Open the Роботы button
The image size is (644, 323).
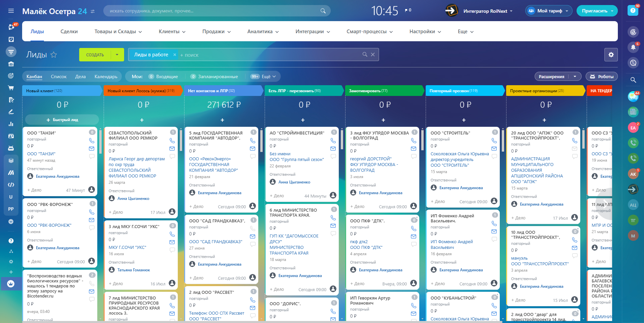click(602, 76)
